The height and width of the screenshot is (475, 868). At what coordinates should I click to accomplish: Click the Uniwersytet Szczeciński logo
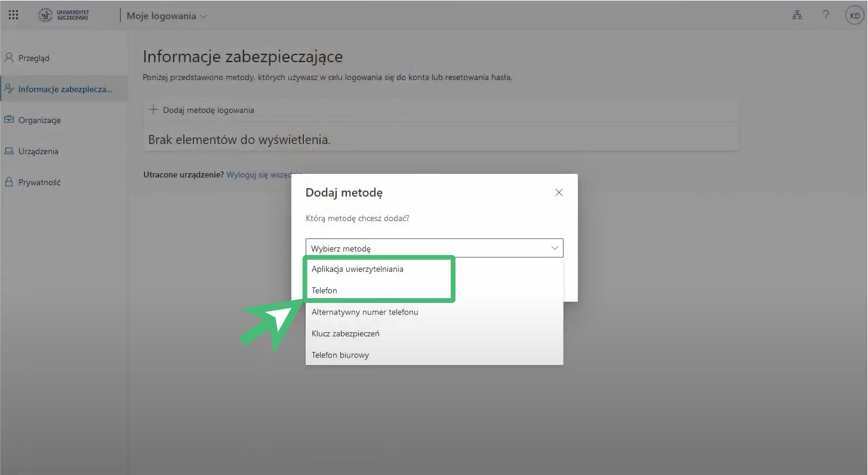(x=64, y=16)
